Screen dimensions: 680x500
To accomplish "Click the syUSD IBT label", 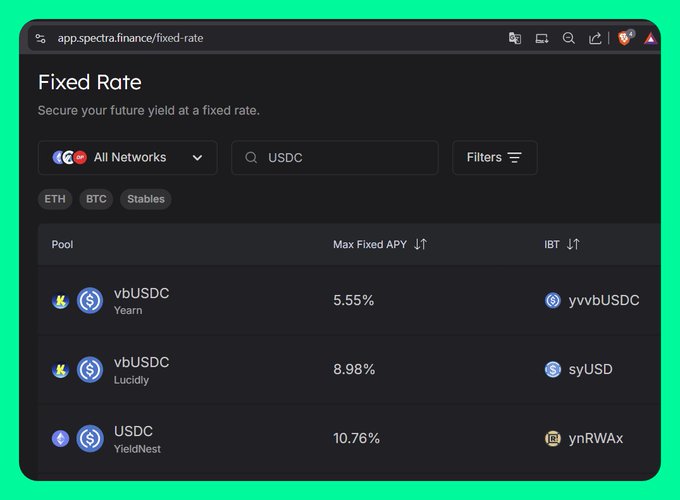I will tap(591, 369).
